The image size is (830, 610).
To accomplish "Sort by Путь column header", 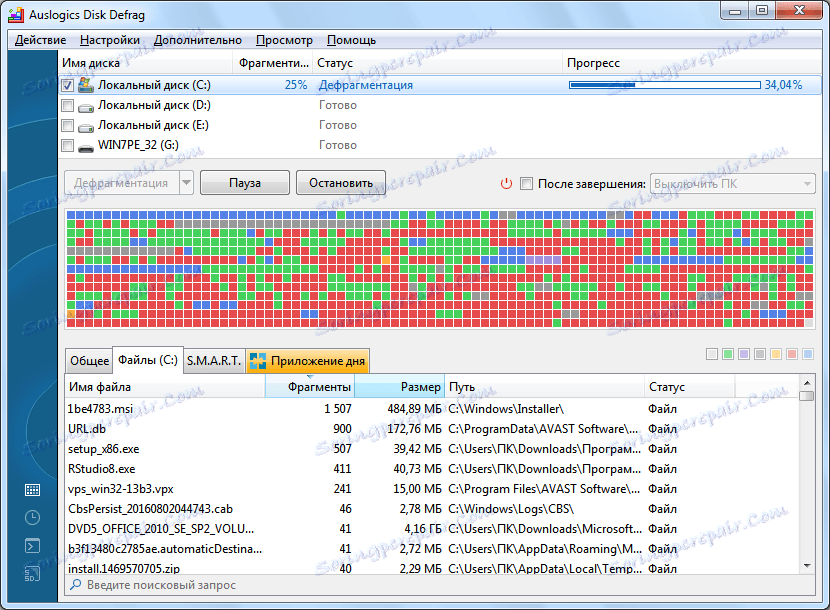I will tap(544, 387).
